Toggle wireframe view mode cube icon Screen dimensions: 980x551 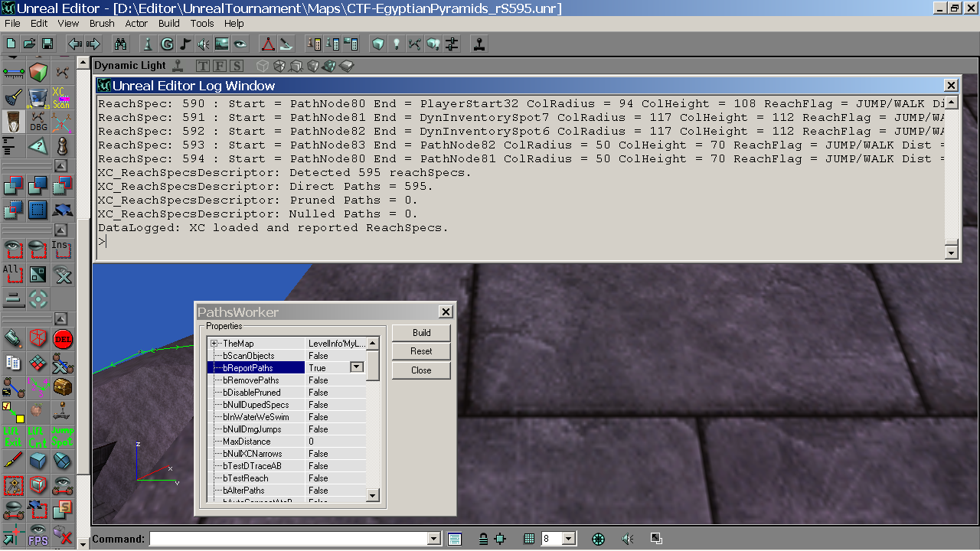pos(263,66)
